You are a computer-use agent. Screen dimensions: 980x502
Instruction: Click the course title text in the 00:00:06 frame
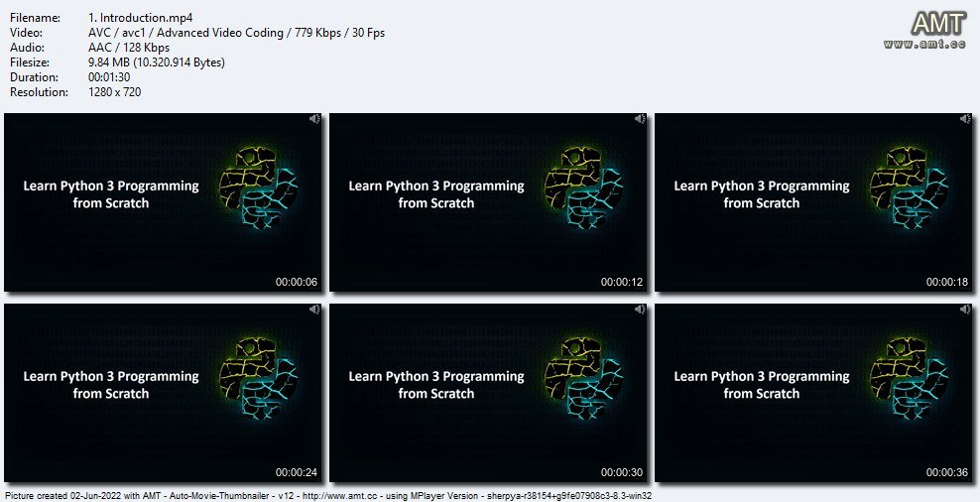click(x=111, y=194)
